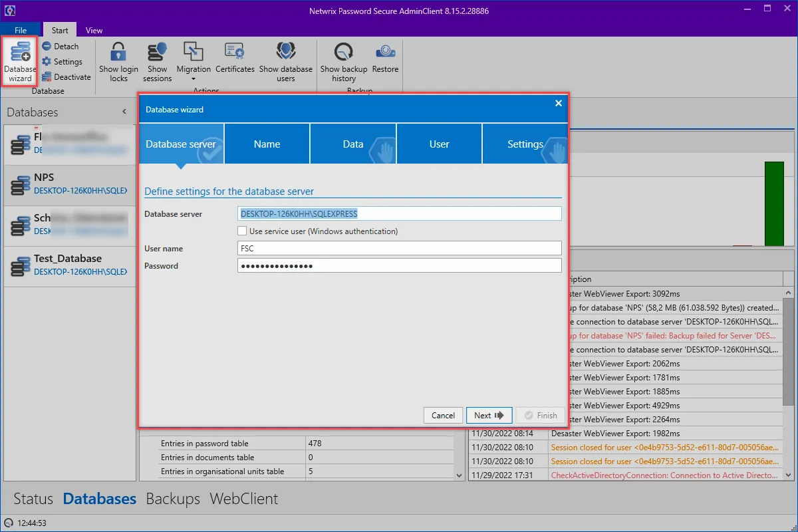The height and width of the screenshot is (532, 798).
Task: Select the Test_Database entry
Action: pos(70,265)
